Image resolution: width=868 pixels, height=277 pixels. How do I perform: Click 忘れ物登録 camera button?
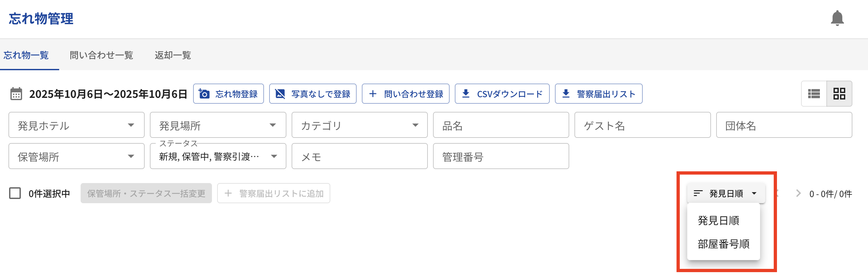pyautogui.click(x=228, y=94)
